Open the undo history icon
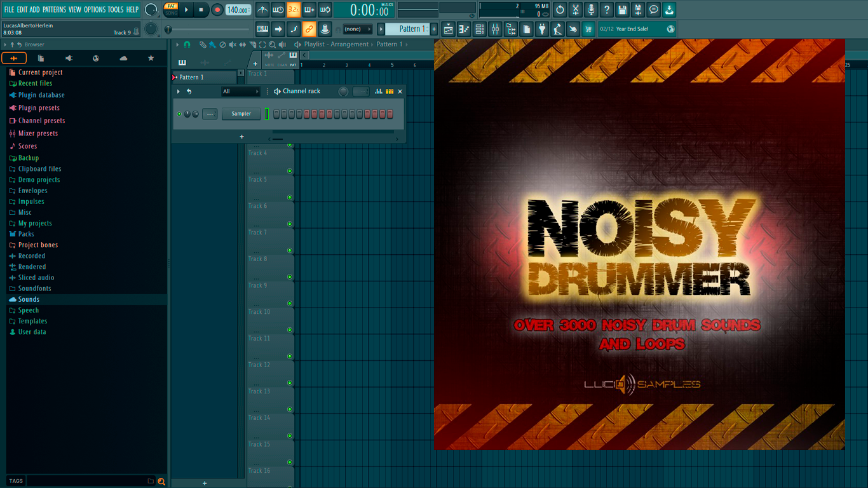868x488 pixels. coord(560,10)
